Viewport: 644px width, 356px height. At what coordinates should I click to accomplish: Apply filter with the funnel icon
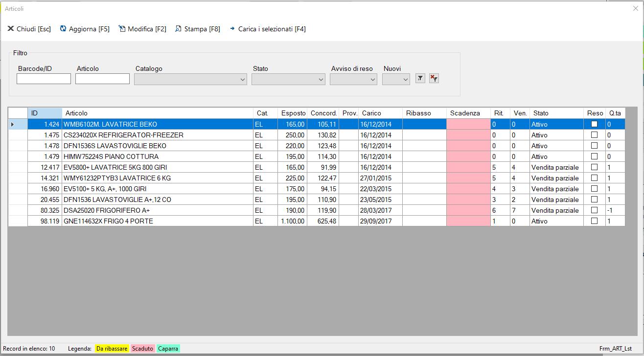coord(420,78)
